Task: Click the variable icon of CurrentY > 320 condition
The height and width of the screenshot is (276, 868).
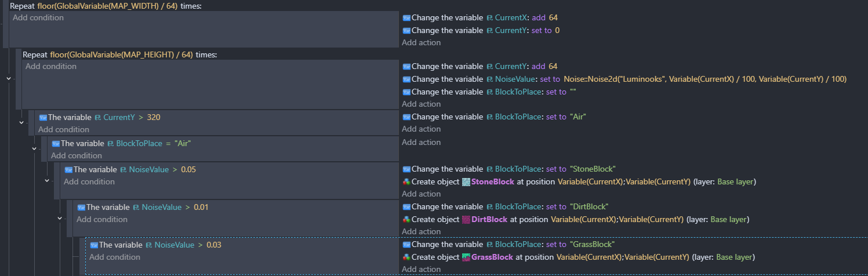Action: [x=42, y=117]
